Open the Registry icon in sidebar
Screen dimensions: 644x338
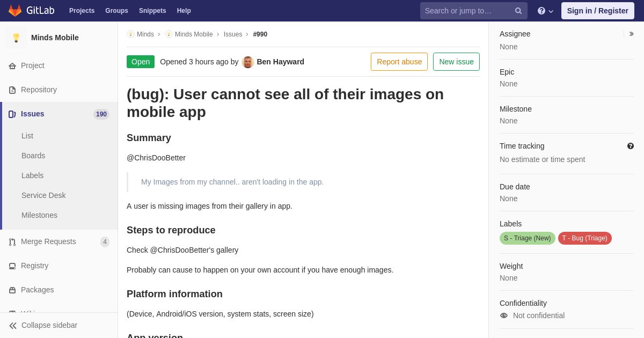12,266
